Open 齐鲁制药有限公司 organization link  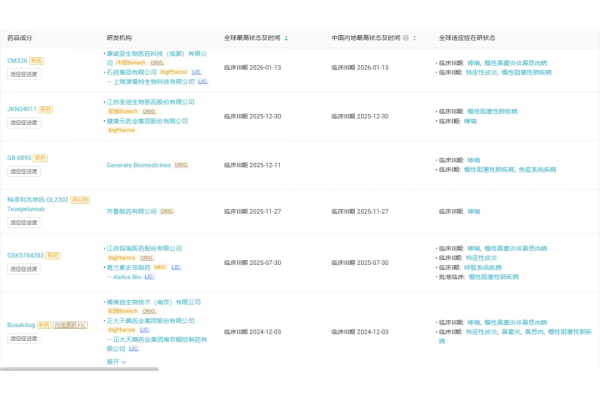[x=131, y=212]
